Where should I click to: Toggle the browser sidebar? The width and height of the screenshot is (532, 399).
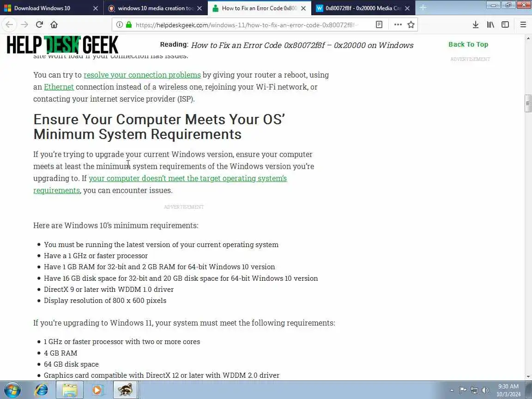(x=505, y=24)
